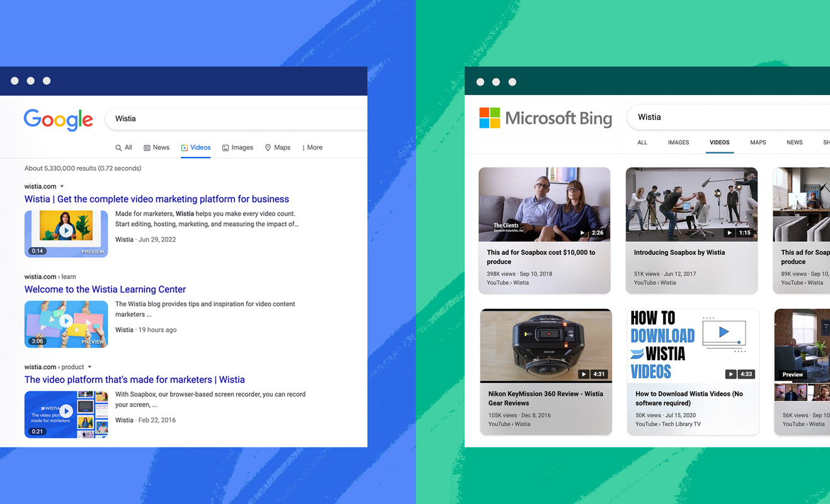Expand the wistia.com › product result dropdown

click(x=89, y=367)
